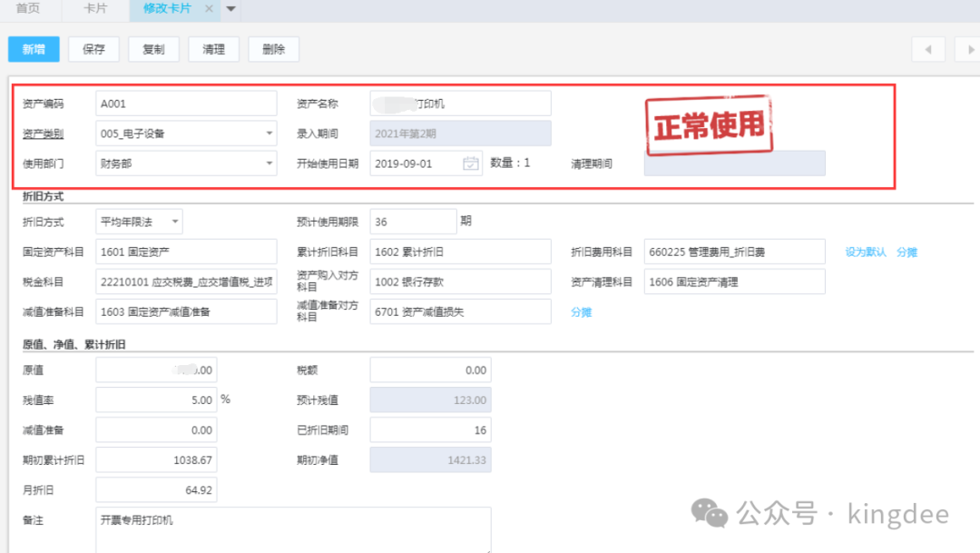The height and width of the screenshot is (553, 980).
Task: Click the 设为默认 link
Action: pyautogui.click(x=865, y=252)
